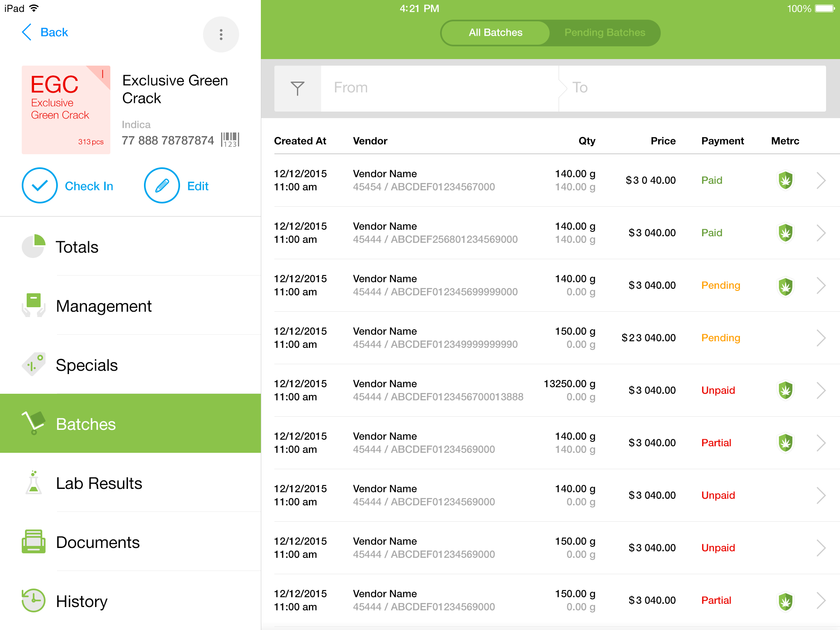The image size is (840, 630).
Task: Tap the Edit pencil icon
Action: 162,186
